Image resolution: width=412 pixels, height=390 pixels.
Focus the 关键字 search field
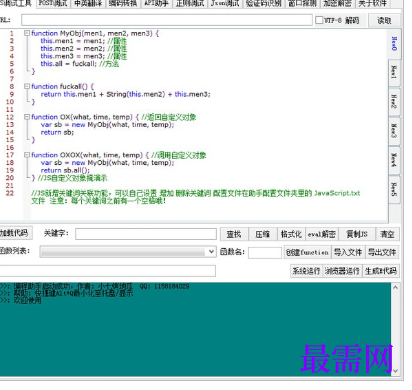146,234
